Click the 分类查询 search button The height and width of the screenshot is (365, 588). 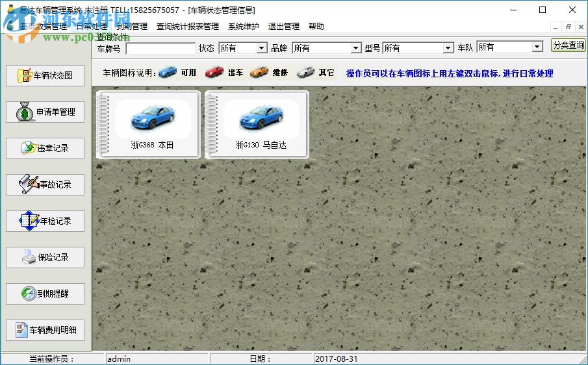coord(569,45)
